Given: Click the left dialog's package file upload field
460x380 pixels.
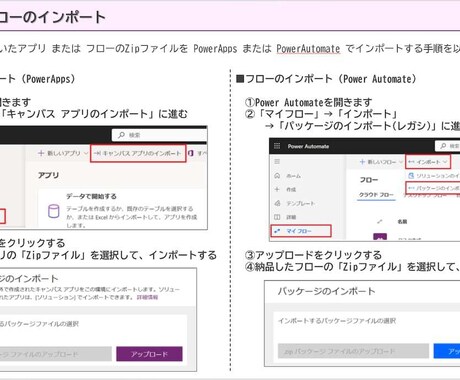Looking at the screenshot, I should [55, 354].
